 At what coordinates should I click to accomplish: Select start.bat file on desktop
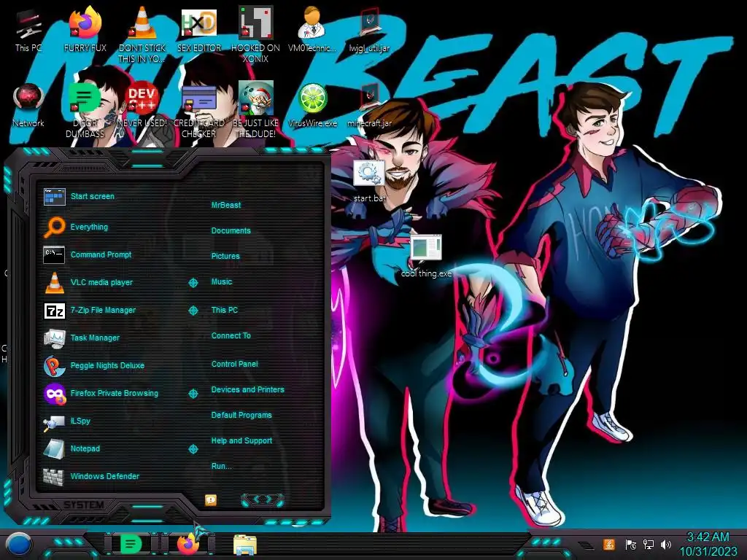[x=369, y=181]
